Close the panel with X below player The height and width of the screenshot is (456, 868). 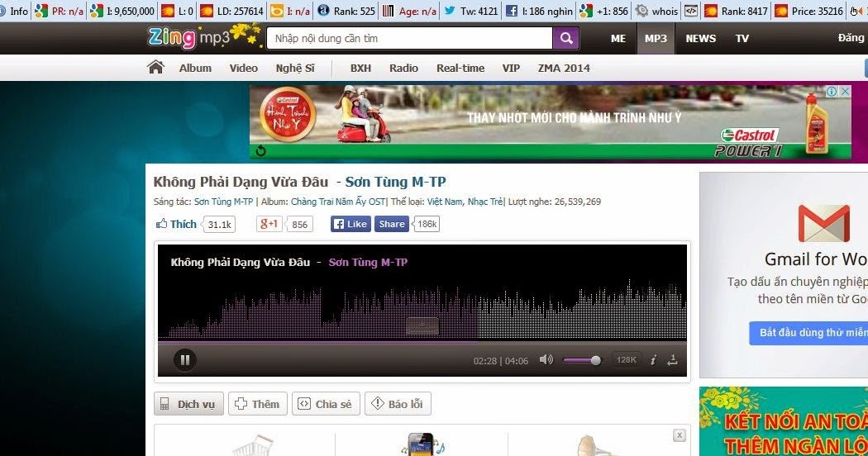(x=680, y=435)
